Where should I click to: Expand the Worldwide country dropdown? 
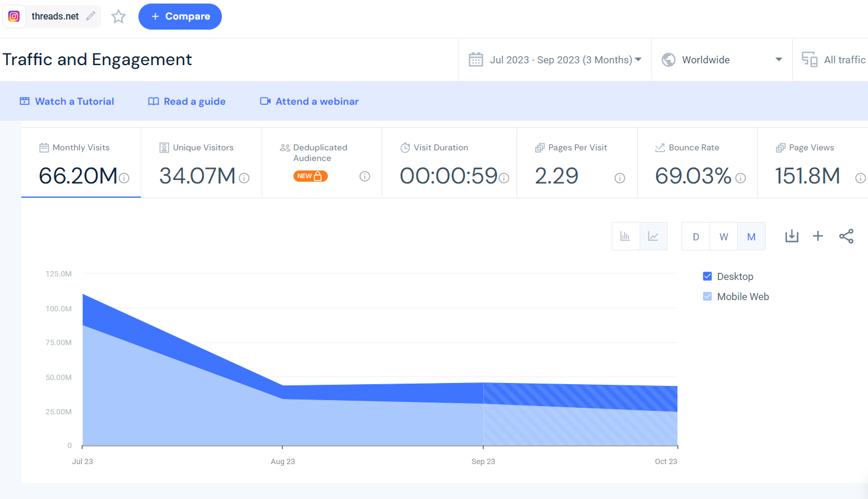(722, 60)
